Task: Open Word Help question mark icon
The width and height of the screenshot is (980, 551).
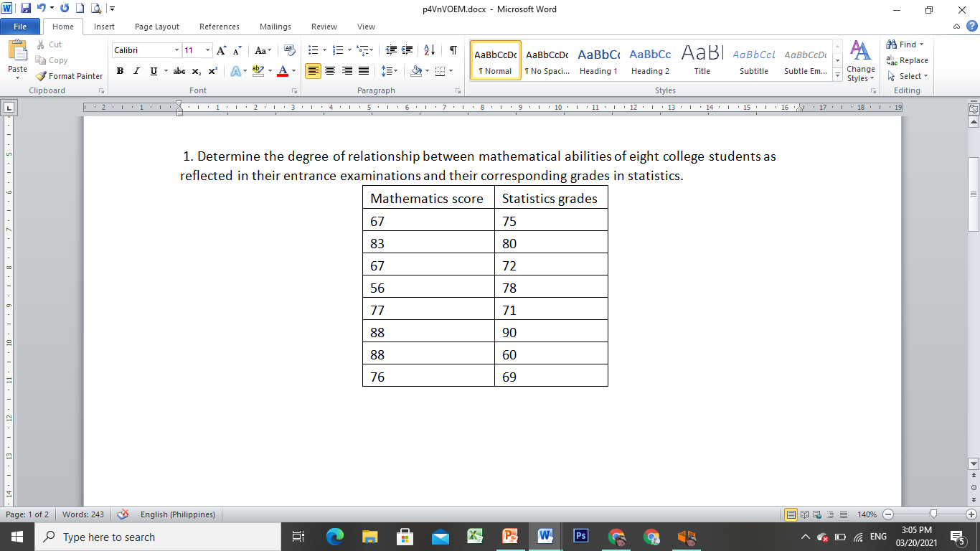Action: click(971, 27)
